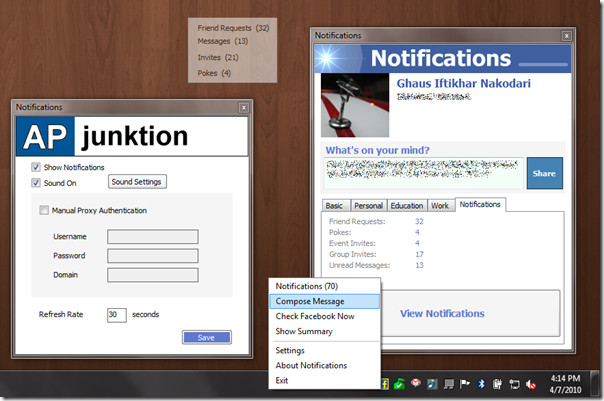Click the Unread Messages count 13
This screenshot has height=401, width=604.
click(419, 265)
